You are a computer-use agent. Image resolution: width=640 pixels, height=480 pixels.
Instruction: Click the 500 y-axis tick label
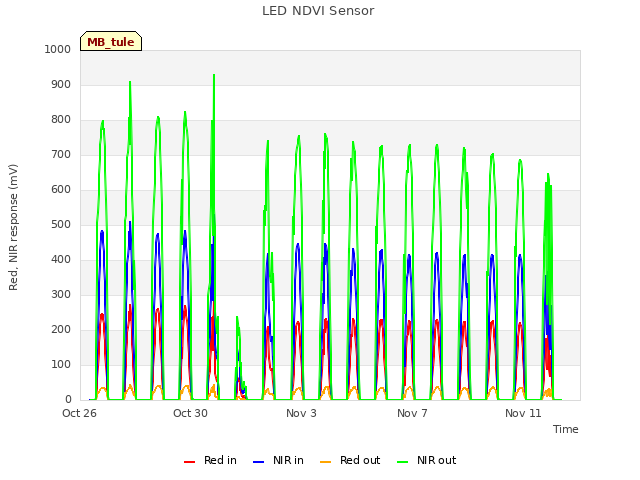[61, 224]
